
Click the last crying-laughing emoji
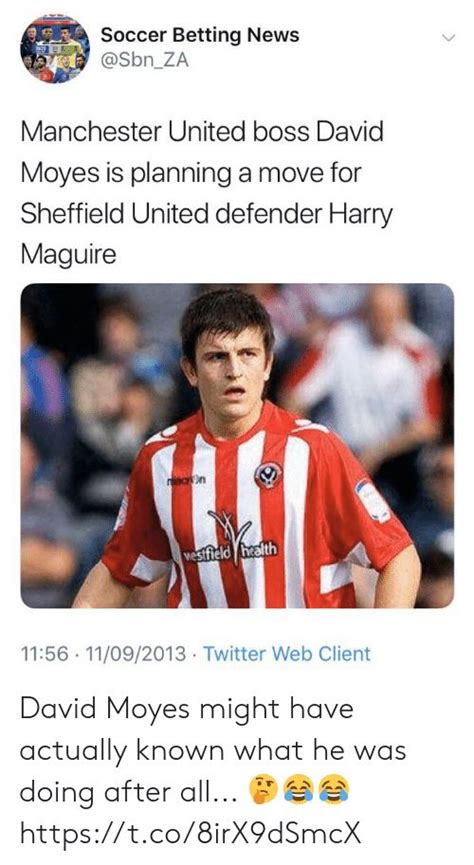(x=335, y=792)
